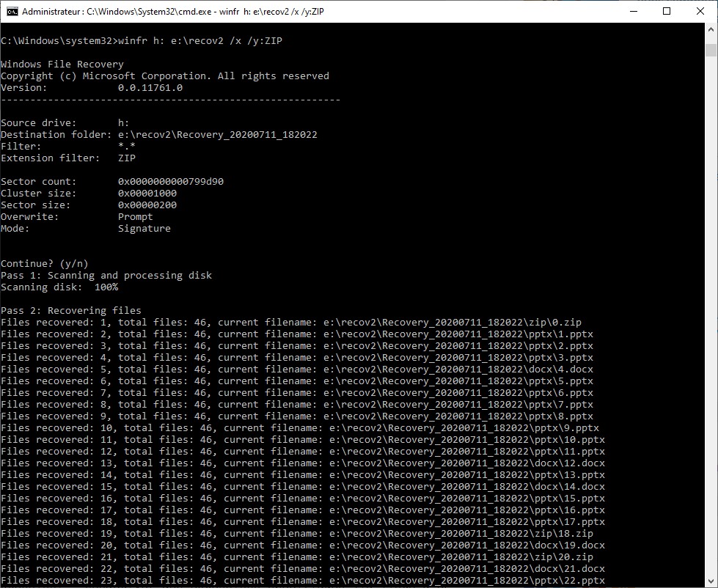
Task: Click the line ending with pptx\6.pptx
Action: (297, 392)
